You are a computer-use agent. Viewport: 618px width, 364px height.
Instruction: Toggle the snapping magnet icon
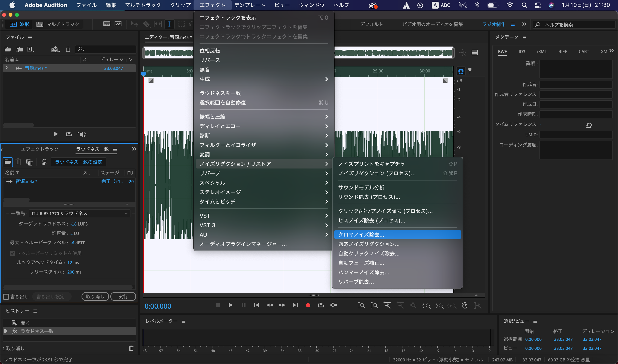[461, 71]
